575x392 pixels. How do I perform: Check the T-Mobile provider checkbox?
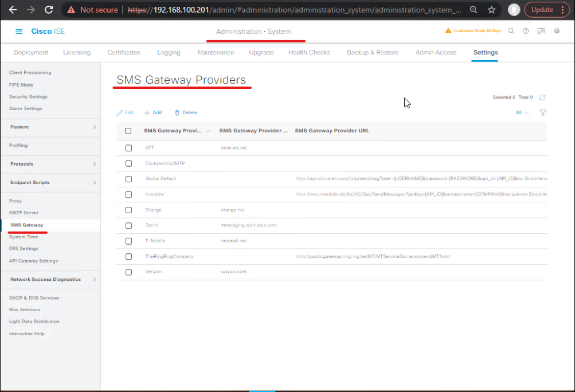point(128,241)
